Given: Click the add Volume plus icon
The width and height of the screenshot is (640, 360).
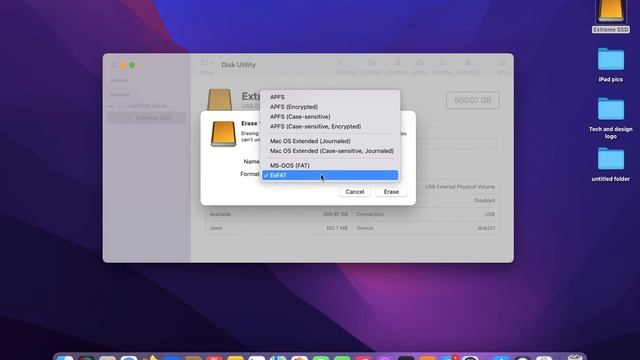Looking at the screenshot, I should [339, 63].
